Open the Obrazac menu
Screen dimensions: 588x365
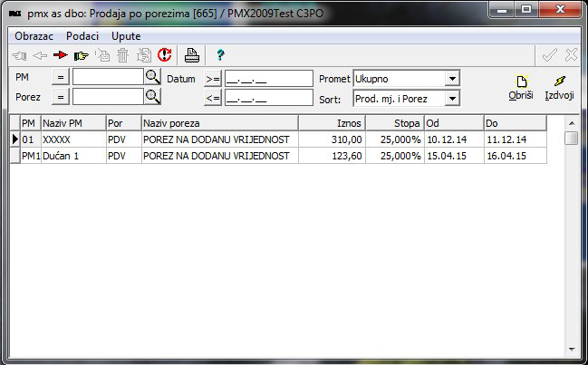34,36
